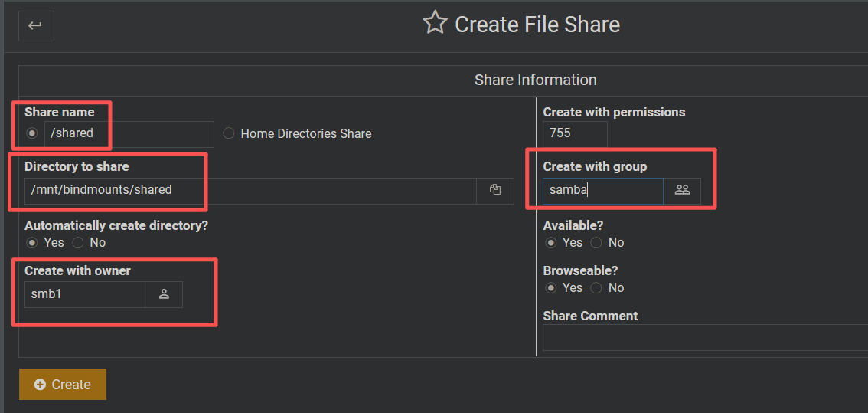Select the share name radio button

coord(32,133)
